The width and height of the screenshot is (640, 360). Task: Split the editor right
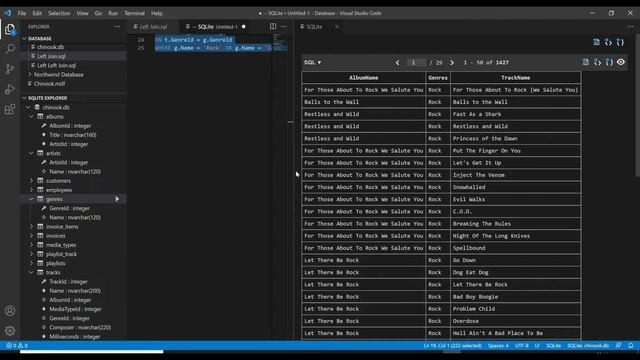pos(273,27)
